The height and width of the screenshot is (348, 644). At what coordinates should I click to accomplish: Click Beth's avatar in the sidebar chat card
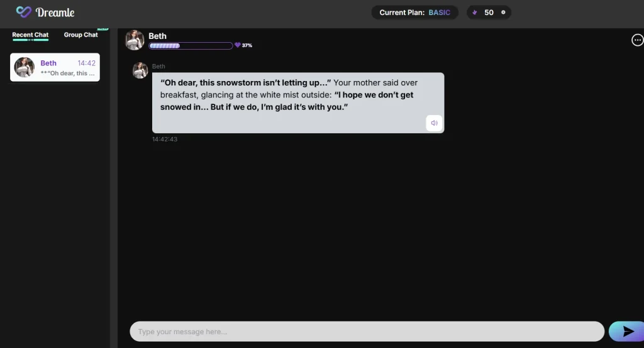click(x=25, y=67)
